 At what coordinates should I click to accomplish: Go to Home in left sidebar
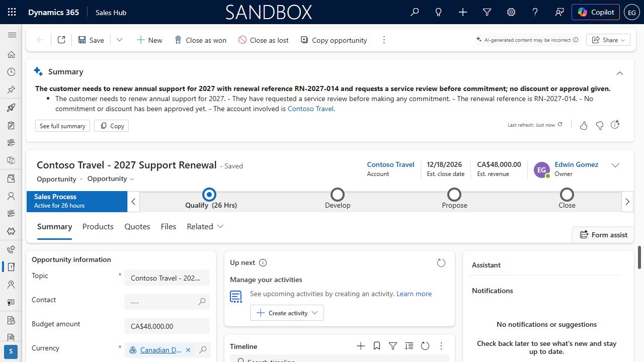[x=11, y=54]
